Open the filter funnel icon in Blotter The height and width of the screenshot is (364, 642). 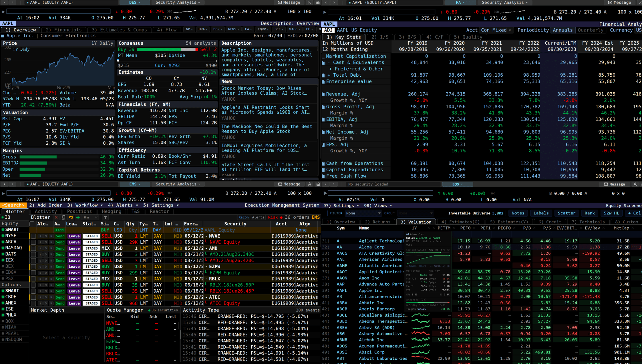point(106,217)
